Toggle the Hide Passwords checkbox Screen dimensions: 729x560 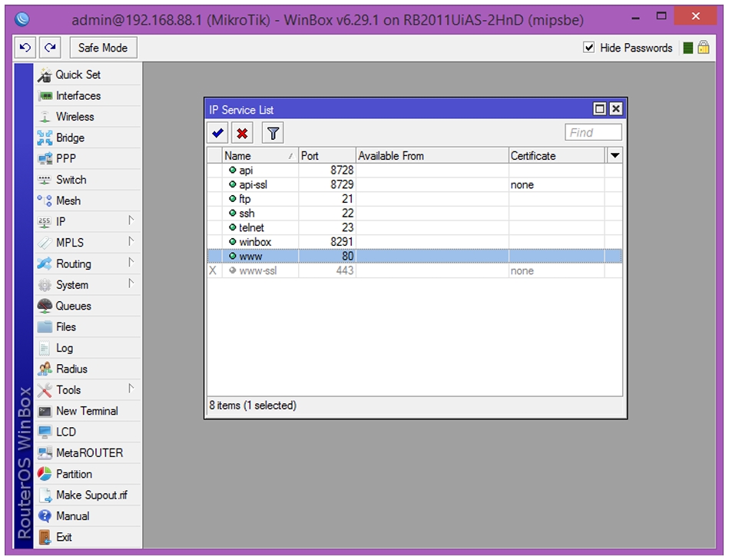(588, 48)
